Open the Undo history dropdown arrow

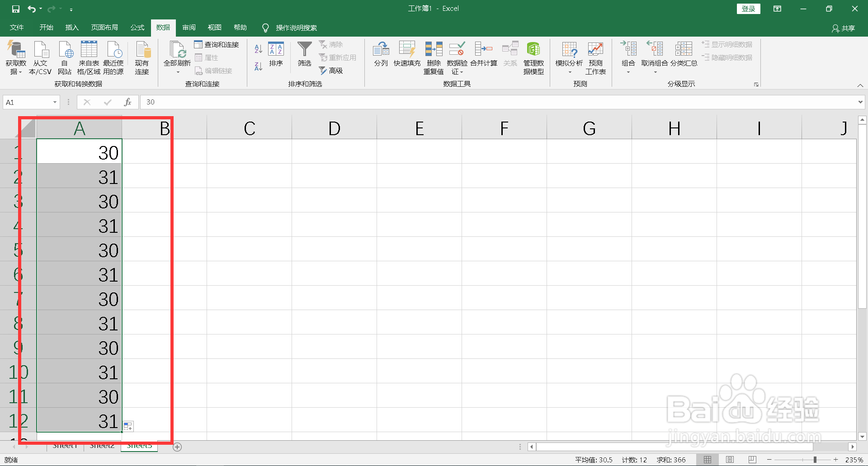pos(41,9)
